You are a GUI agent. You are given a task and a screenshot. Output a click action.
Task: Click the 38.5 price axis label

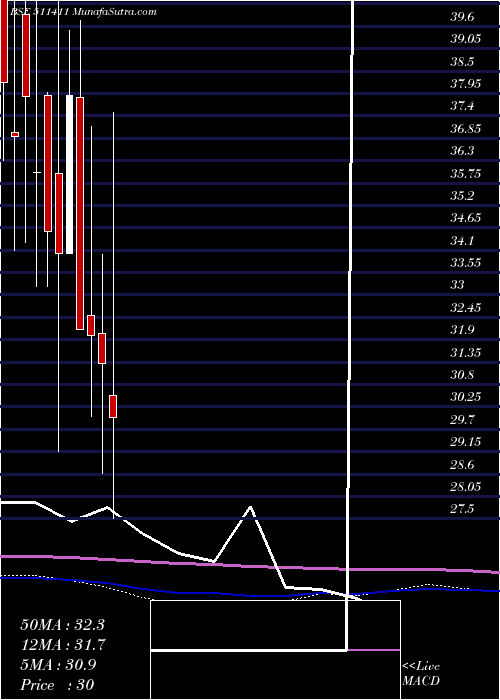[x=462, y=62]
